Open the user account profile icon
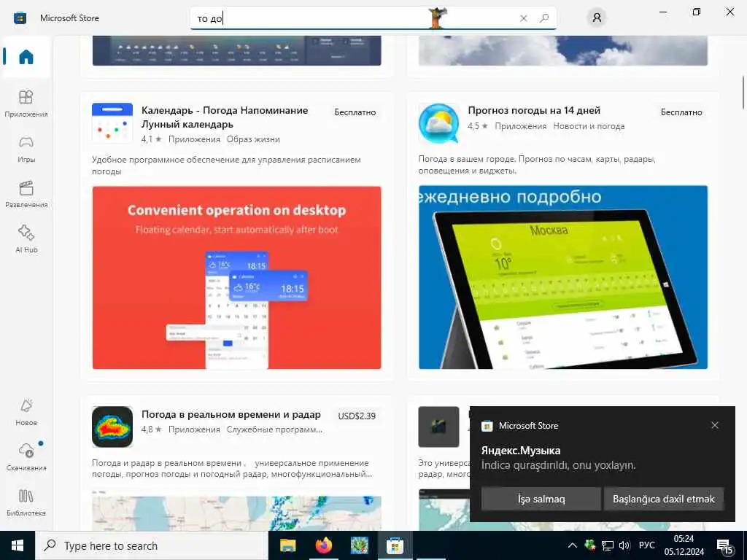Image resolution: width=747 pixels, height=560 pixels. point(597,18)
